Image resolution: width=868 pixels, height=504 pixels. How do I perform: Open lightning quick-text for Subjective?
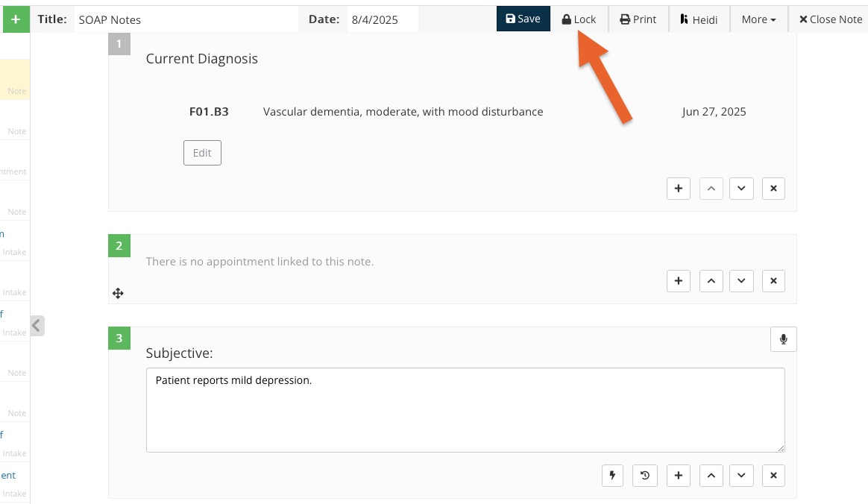(612, 475)
